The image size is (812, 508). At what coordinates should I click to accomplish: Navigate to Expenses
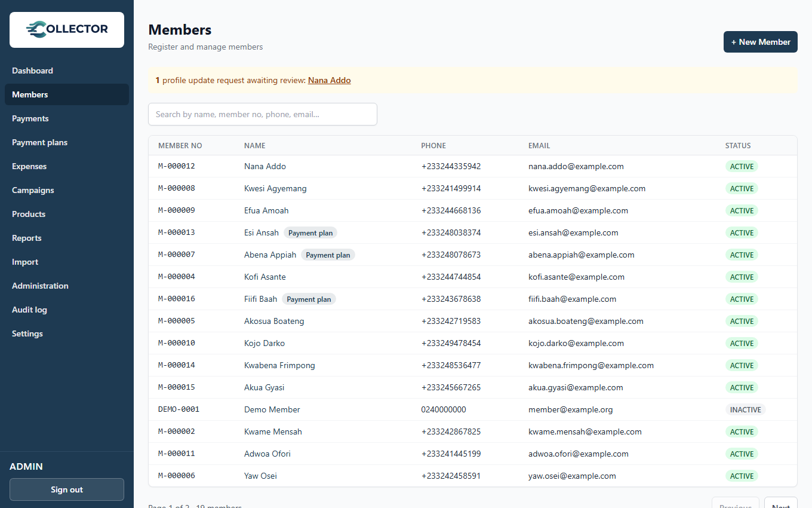[x=67, y=166]
